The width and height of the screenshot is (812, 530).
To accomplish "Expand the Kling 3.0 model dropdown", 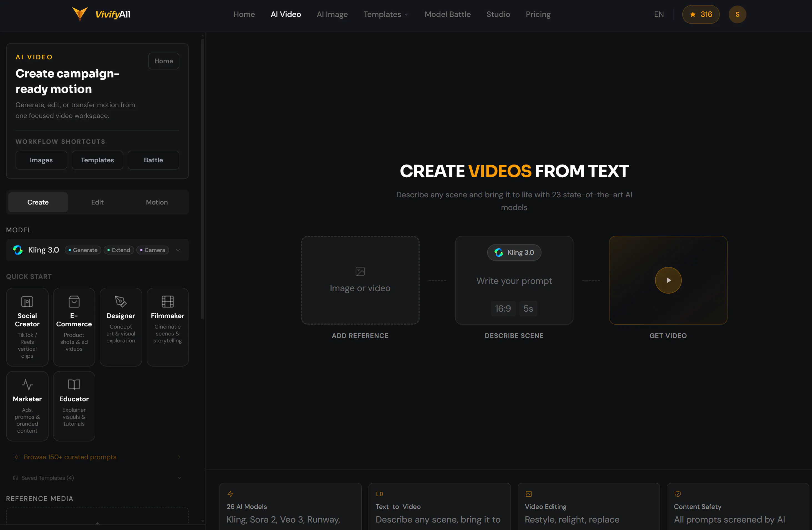I will click(x=178, y=250).
